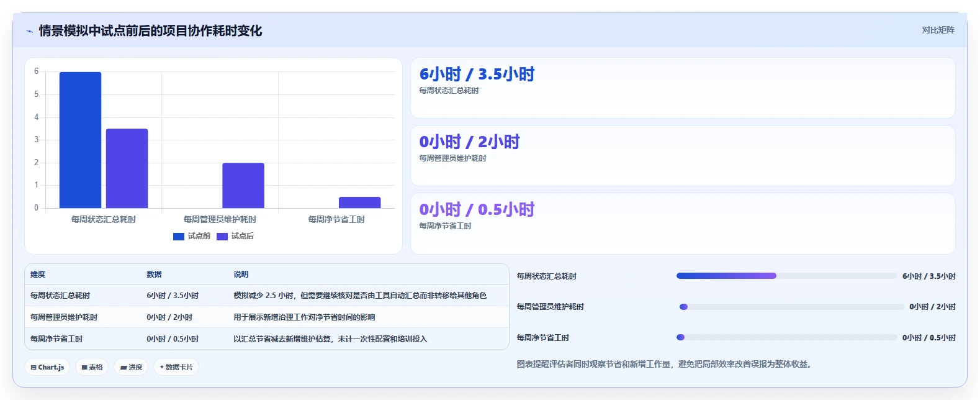Click the 每周净节省工时 progress bar
Screen dimensions: 980x400
pos(786,337)
